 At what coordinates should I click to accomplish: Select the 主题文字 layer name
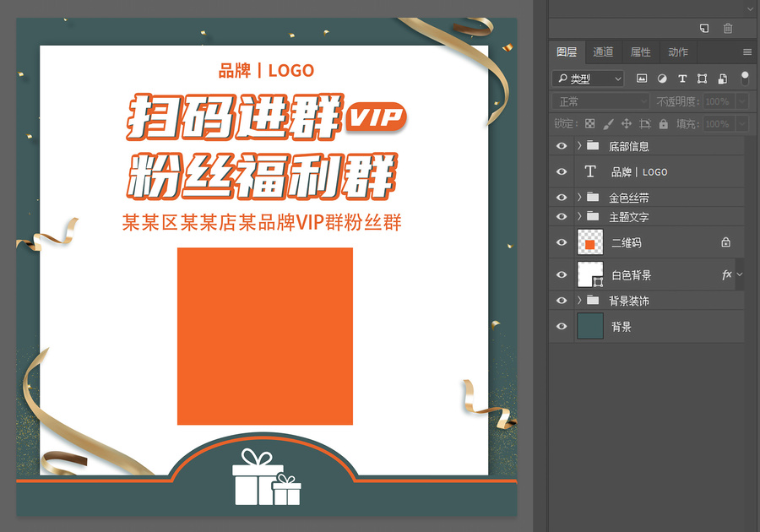tap(628, 217)
